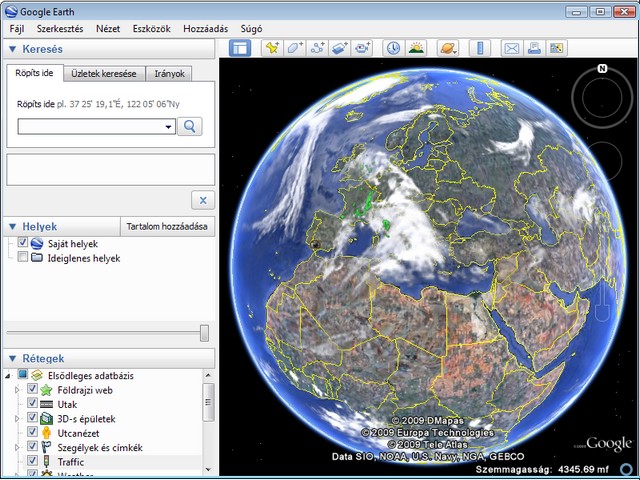
Task: Add an image overlay
Action: click(340, 48)
